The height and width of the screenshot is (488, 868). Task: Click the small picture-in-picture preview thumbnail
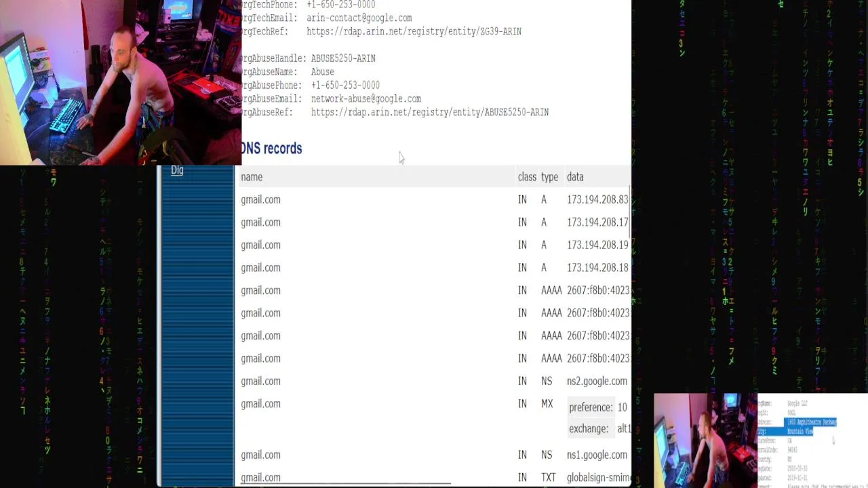click(x=761, y=441)
